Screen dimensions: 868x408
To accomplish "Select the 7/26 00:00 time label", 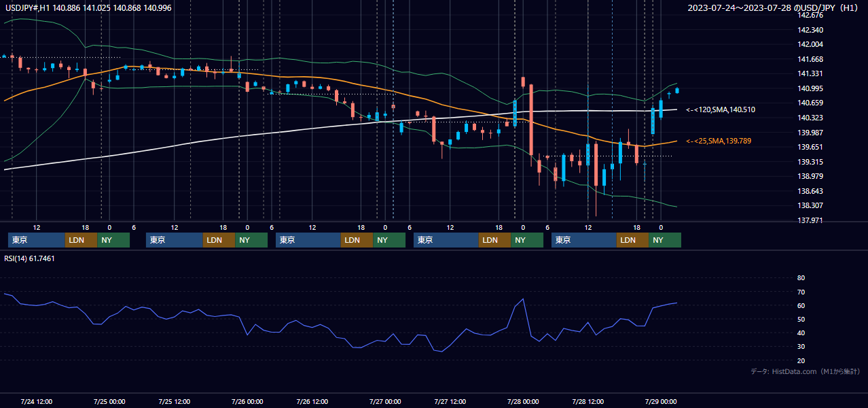I will pyautogui.click(x=247, y=401).
